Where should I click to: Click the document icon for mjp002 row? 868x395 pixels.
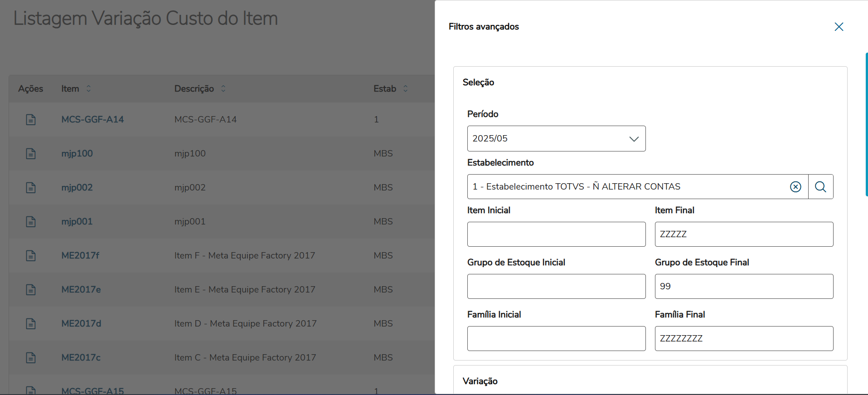pyautogui.click(x=31, y=188)
